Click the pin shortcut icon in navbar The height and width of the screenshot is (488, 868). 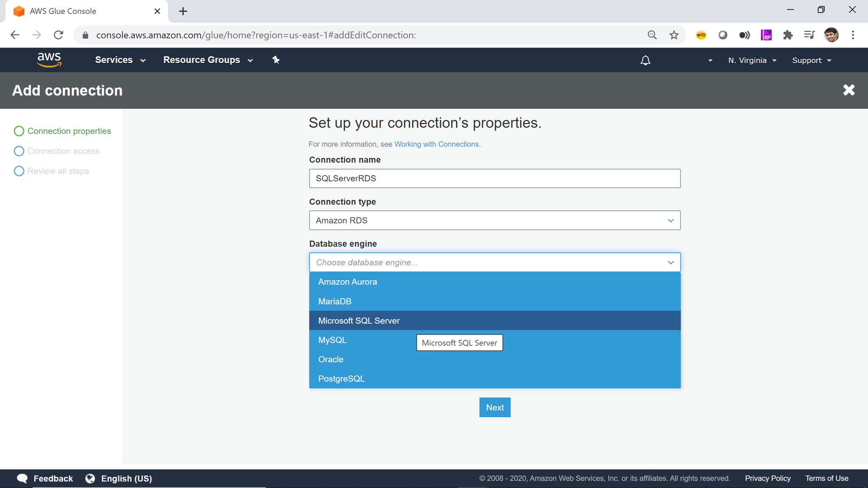276,60
